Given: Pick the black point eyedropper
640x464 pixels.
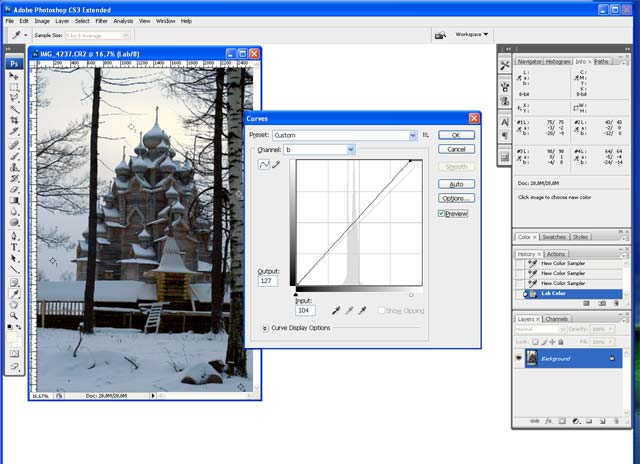Looking at the screenshot, I should [334, 311].
